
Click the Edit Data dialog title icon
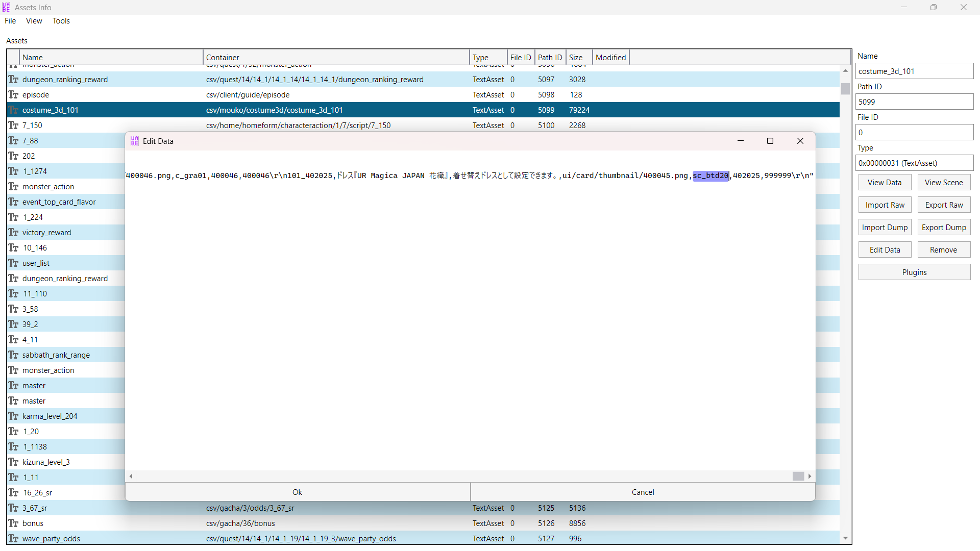[x=135, y=141]
